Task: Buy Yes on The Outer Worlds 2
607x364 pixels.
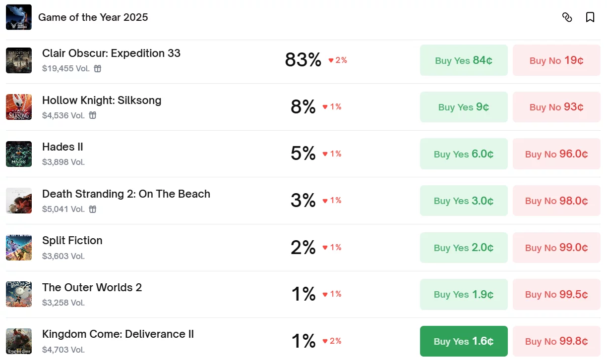Action: 464,294
